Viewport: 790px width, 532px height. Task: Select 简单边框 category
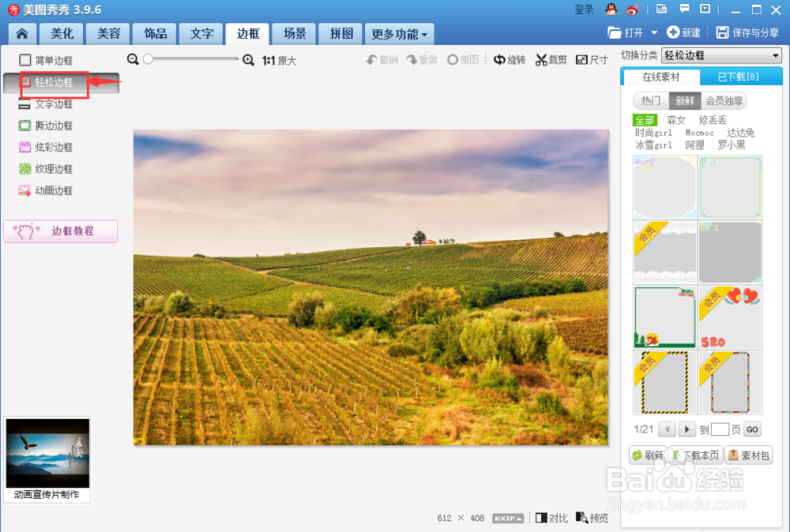(46, 61)
